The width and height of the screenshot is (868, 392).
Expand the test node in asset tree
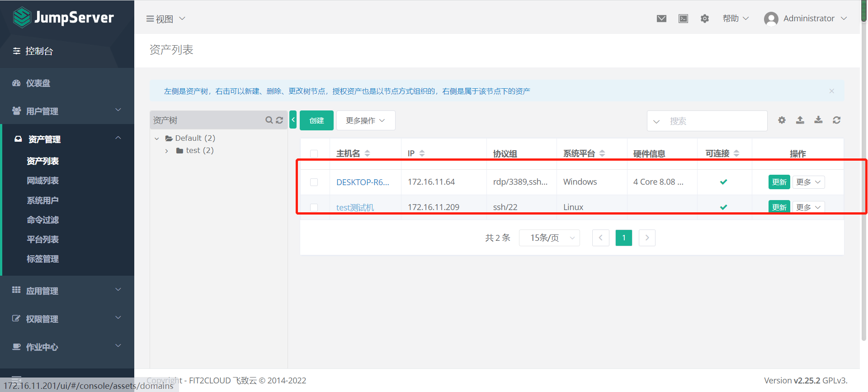click(167, 151)
